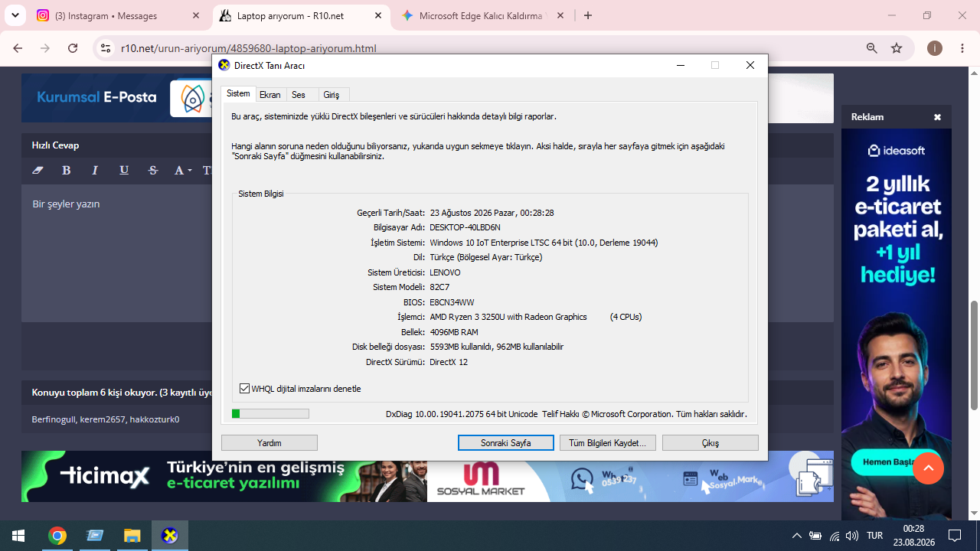Click the Tüm Bilgileri Kaydet button
This screenshot has width=980, height=551.
pyautogui.click(x=608, y=443)
